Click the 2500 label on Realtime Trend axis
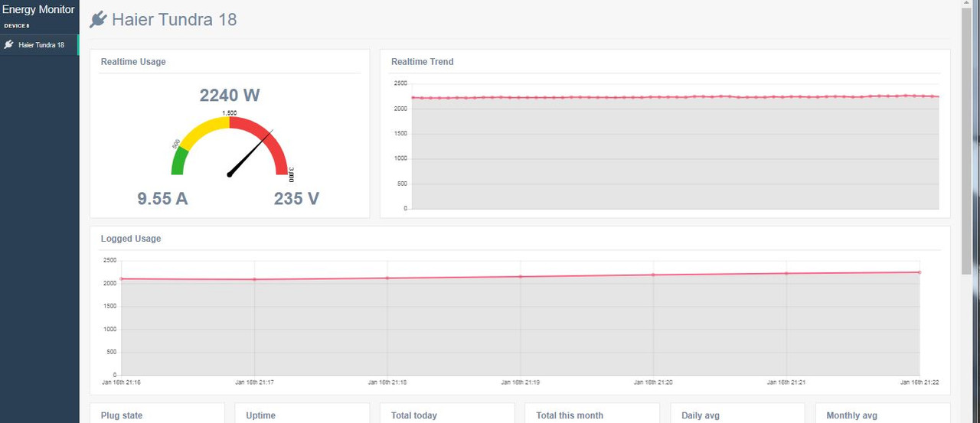This screenshot has height=423, width=980. pos(401,83)
